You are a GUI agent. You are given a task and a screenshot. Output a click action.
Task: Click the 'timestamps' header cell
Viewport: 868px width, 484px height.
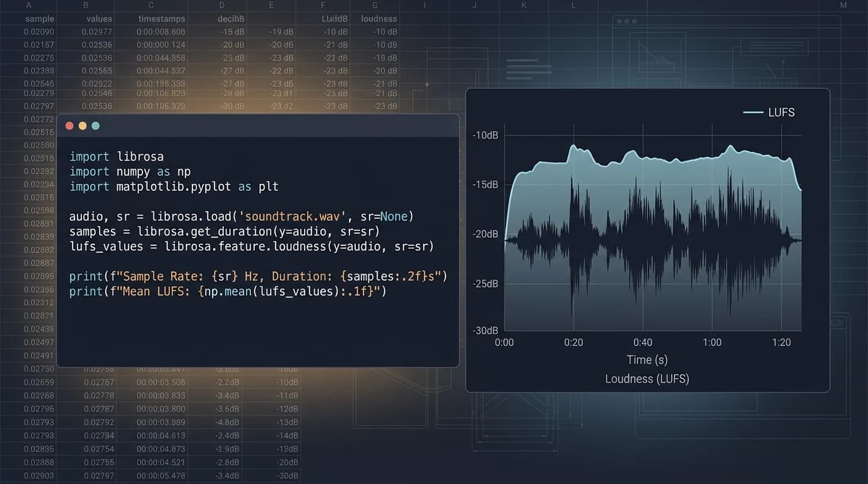pyautogui.click(x=162, y=19)
